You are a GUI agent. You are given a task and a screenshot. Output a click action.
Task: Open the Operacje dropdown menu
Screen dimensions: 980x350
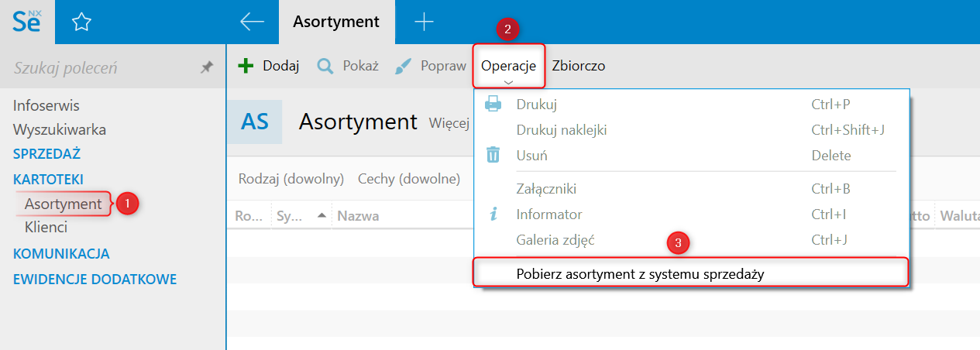(508, 67)
